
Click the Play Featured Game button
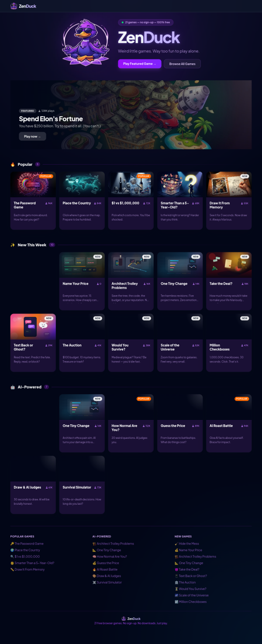[139, 64]
